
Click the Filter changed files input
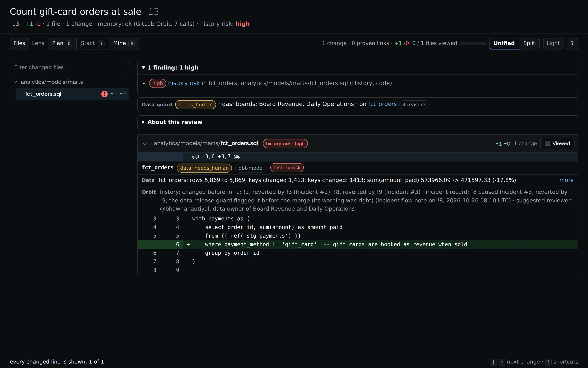click(70, 67)
